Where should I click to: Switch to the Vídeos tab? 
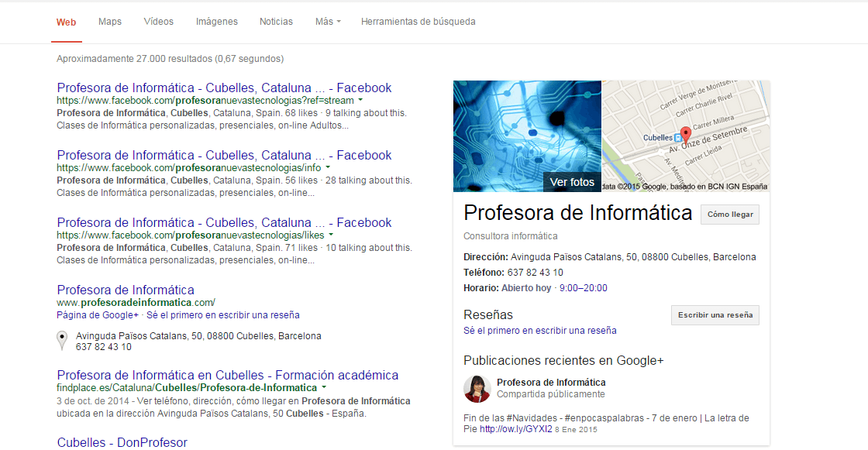pyautogui.click(x=158, y=22)
